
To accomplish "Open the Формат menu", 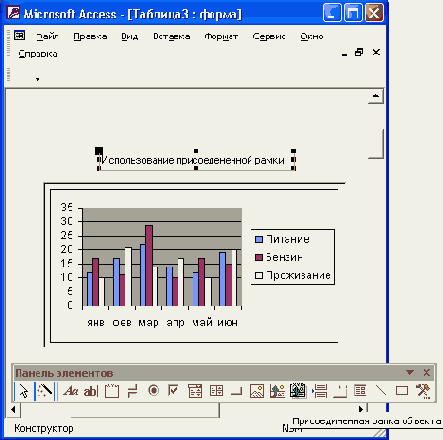I will pyautogui.click(x=221, y=36).
